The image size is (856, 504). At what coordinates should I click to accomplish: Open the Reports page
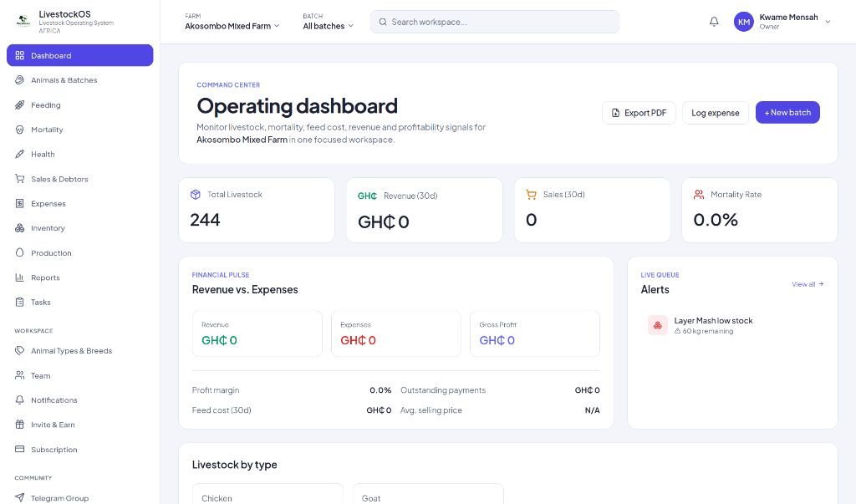click(x=79, y=277)
